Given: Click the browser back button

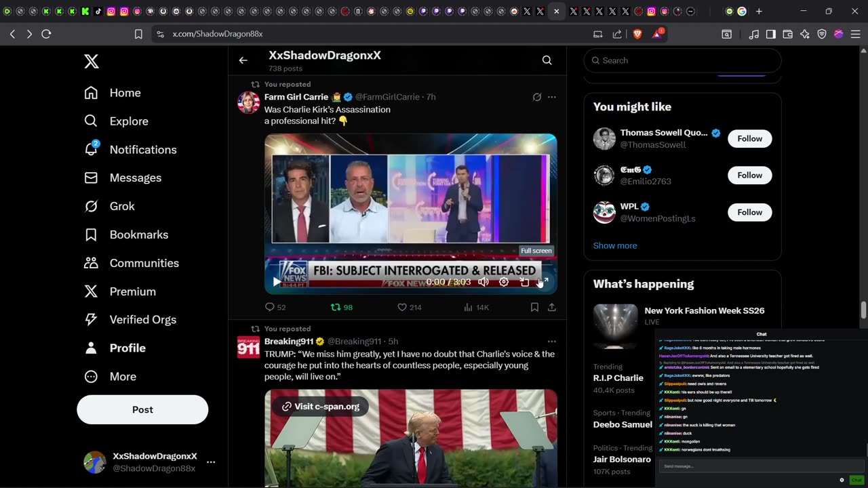Looking at the screenshot, I should 13,34.
